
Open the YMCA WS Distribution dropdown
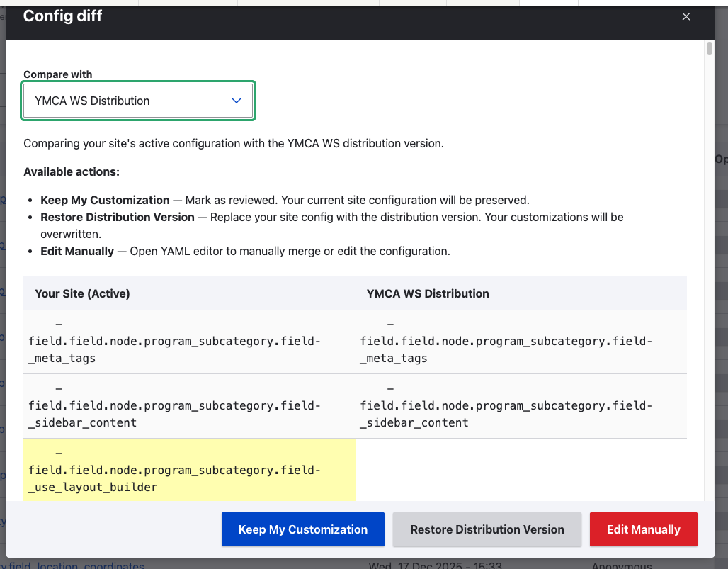click(x=137, y=101)
